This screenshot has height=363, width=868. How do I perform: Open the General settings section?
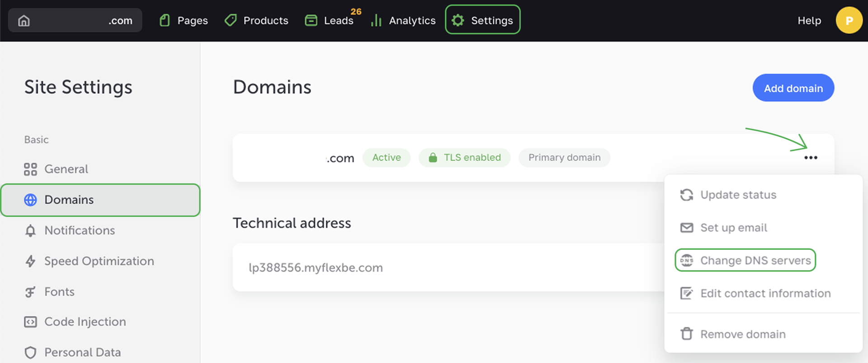[x=66, y=169]
